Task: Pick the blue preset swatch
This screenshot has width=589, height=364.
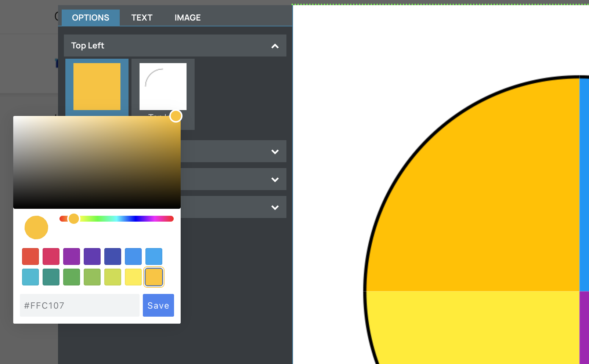Action: [x=133, y=256]
